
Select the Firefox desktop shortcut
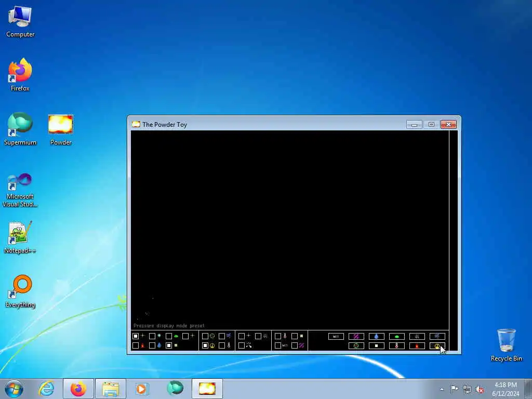pyautogui.click(x=20, y=75)
